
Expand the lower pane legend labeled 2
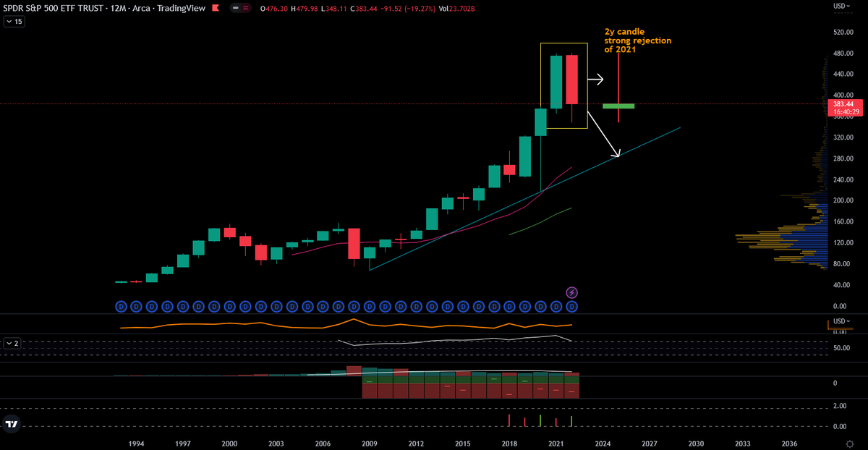12,343
